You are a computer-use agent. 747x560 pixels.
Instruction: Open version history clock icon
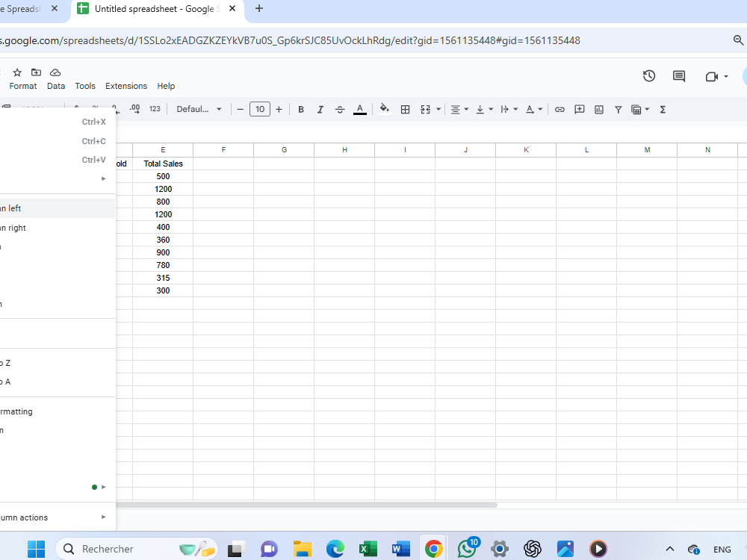coord(649,76)
